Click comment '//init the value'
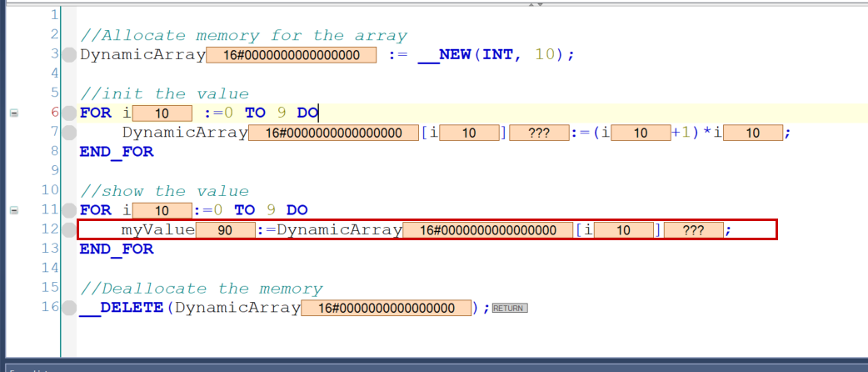The image size is (868, 372). [x=165, y=94]
